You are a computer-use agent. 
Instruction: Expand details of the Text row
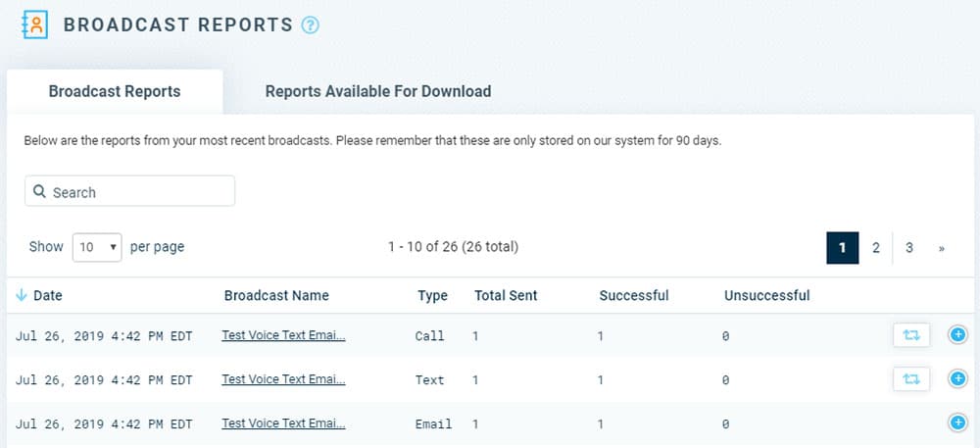pos(957,378)
